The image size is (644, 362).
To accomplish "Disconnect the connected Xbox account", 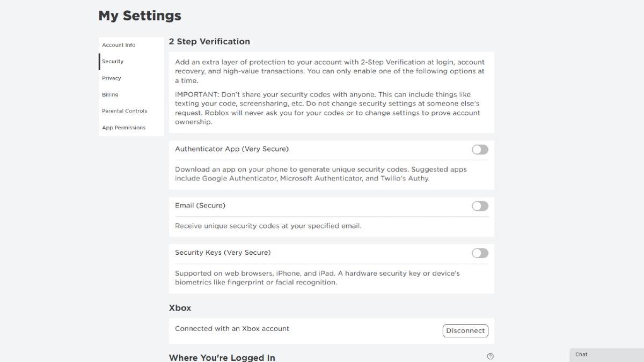I will 465,330.
